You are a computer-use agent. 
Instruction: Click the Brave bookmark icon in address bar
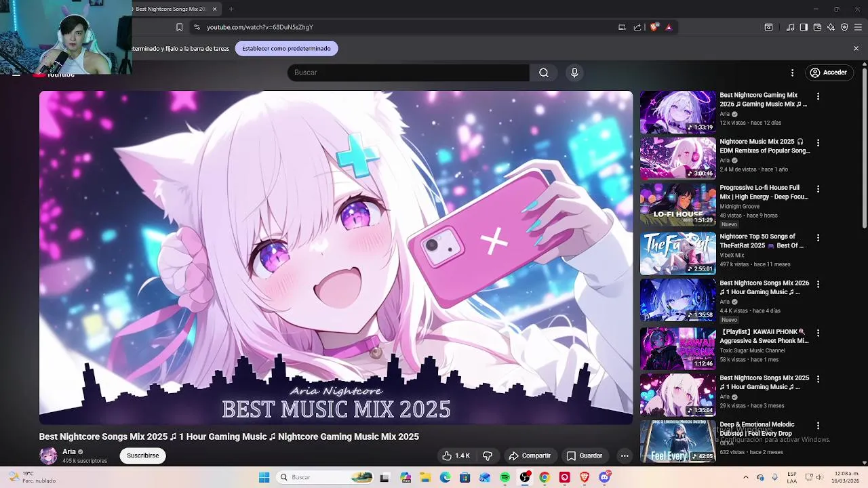179,27
